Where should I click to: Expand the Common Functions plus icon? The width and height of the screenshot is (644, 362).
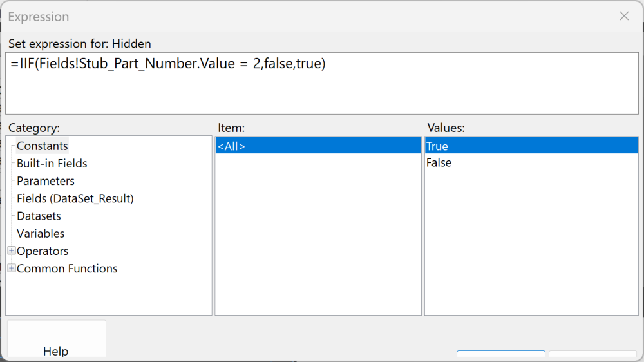(12, 269)
